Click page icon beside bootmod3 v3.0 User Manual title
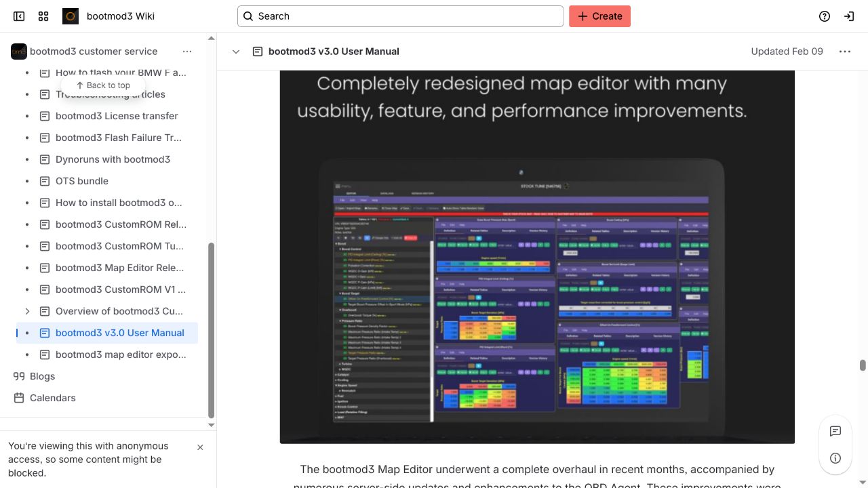This screenshot has width=868, height=488. [258, 52]
